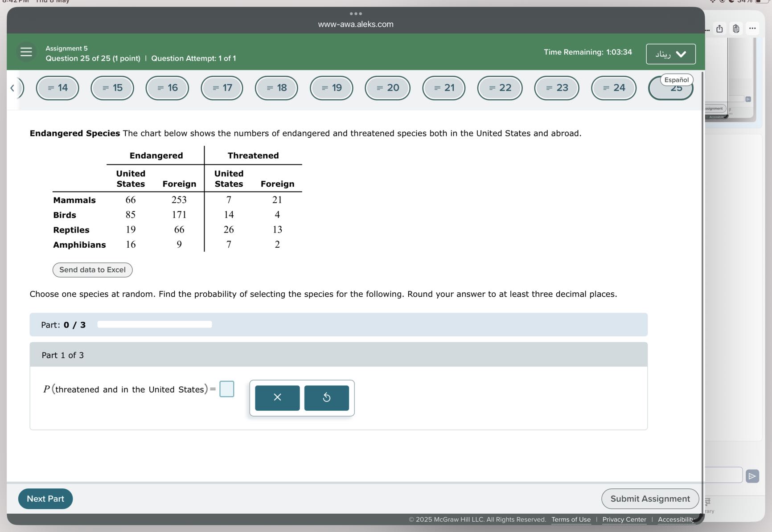Click the Part 0/3 progress bar
Image resolution: width=772 pixels, height=532 pixels.
tap(154, 324)
